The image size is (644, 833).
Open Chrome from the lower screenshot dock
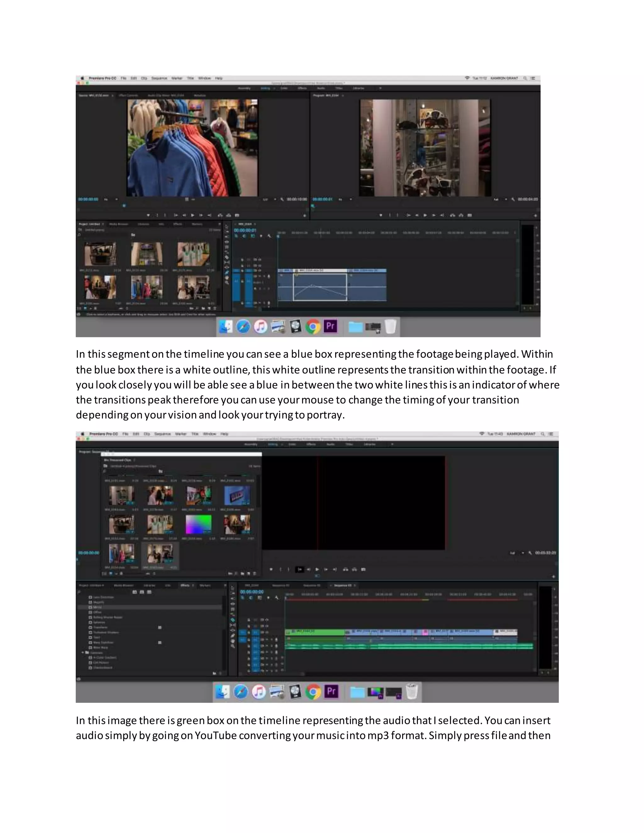coord(313,692)
